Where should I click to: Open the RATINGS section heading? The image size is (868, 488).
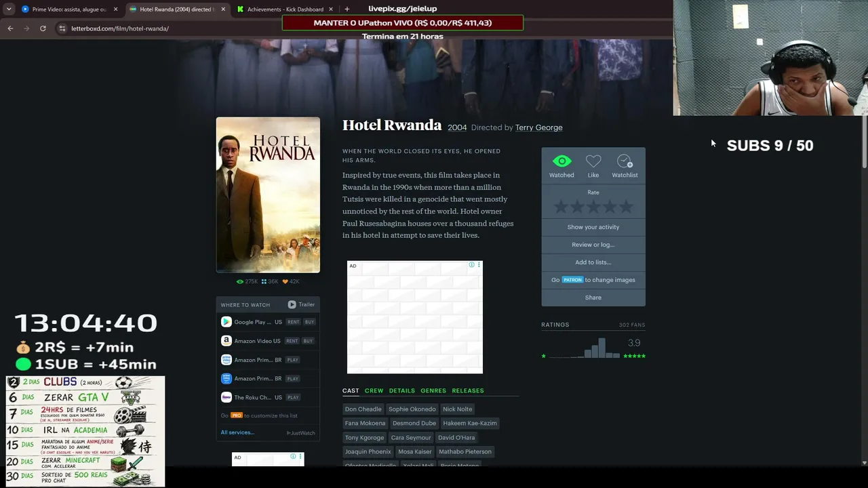(x=555, y=325)
